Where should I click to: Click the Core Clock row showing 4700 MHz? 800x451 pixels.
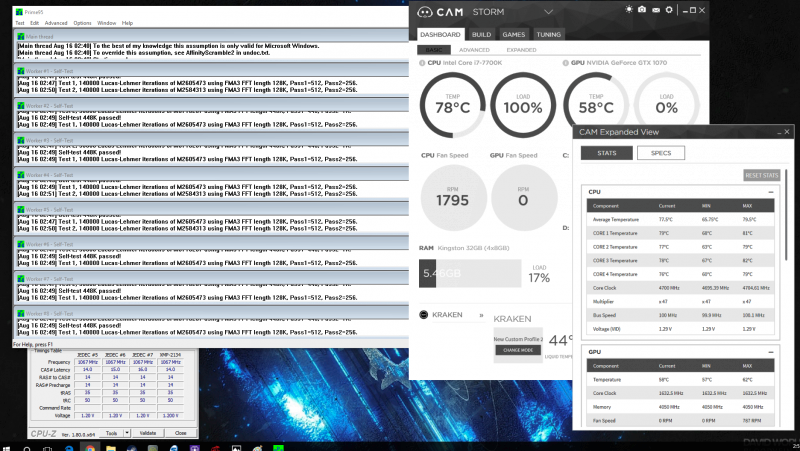coord(680,288)
